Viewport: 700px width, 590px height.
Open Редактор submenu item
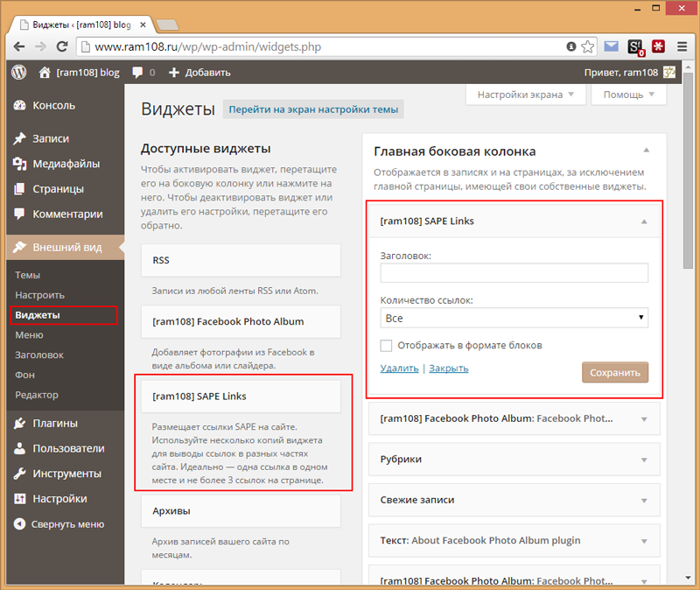coord(37,395)
